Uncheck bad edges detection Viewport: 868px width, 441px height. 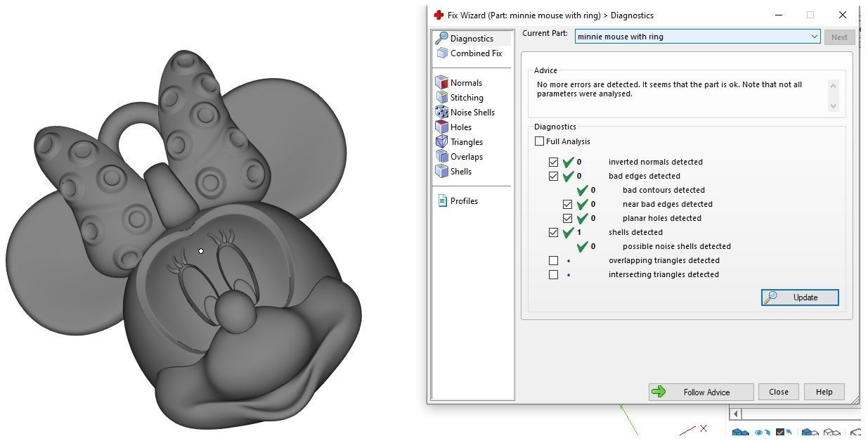point(553,176)
